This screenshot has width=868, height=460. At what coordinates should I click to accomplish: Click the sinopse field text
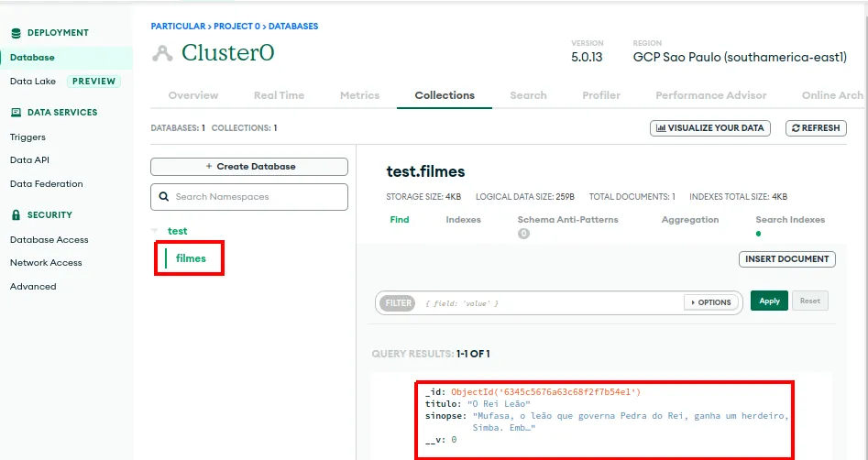click(x=631, y=422)
